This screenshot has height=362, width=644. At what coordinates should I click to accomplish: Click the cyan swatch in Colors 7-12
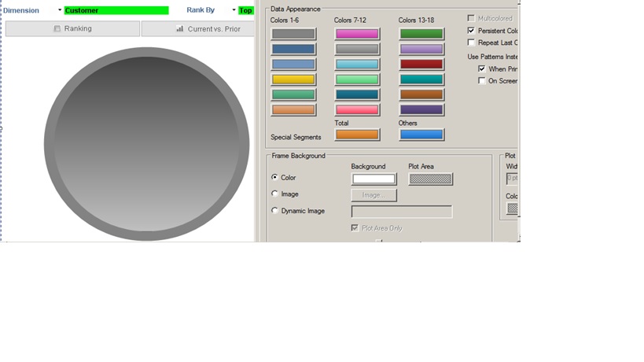click(357, 64)
